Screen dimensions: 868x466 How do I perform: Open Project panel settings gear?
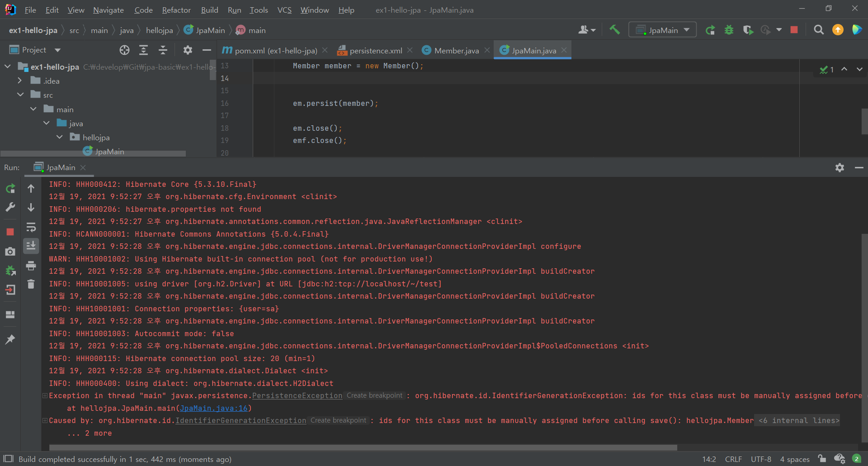pos(188,50)
